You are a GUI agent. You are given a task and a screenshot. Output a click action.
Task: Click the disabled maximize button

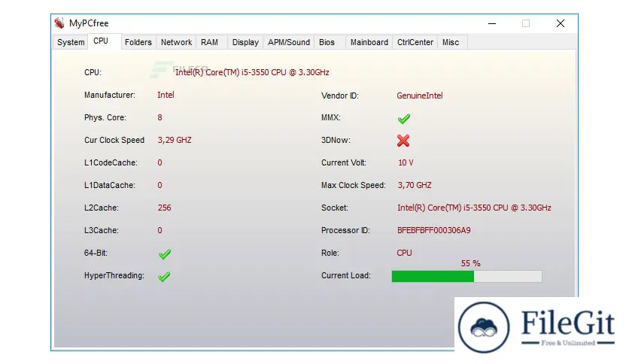point(526,23)
